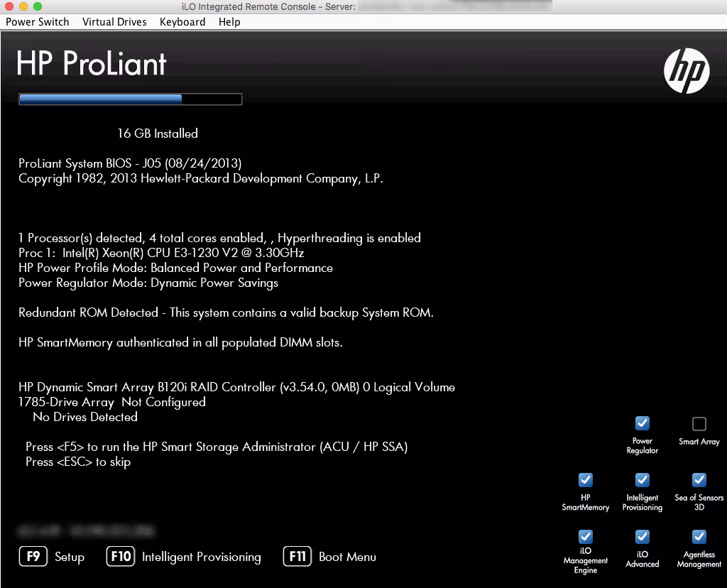Check the empty Smart Array checkbox

coord(699,424)
